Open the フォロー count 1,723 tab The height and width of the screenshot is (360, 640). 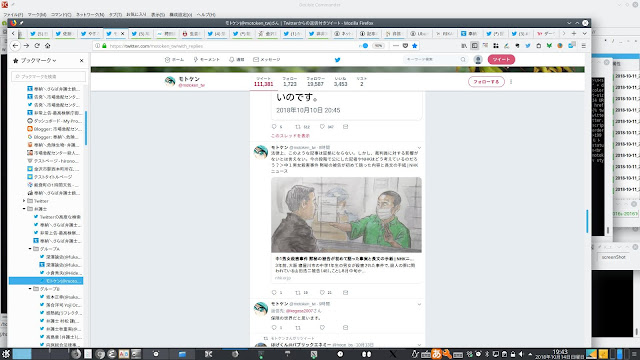click(290, 81)
